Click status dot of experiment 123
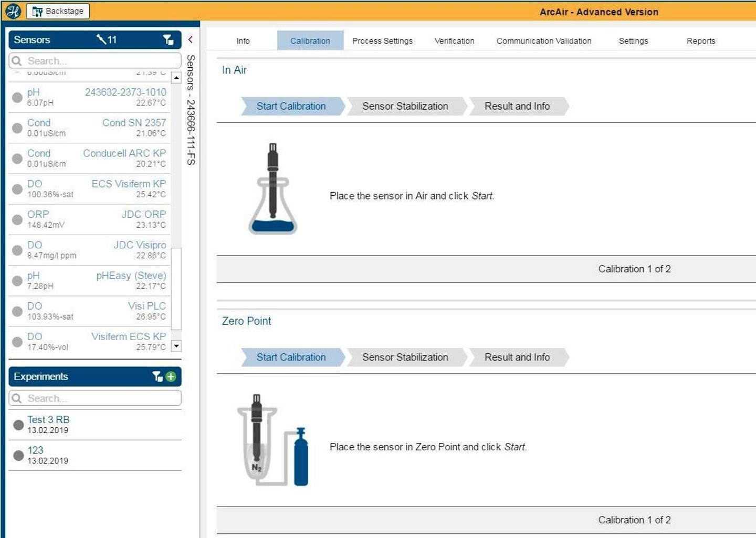 18,455
